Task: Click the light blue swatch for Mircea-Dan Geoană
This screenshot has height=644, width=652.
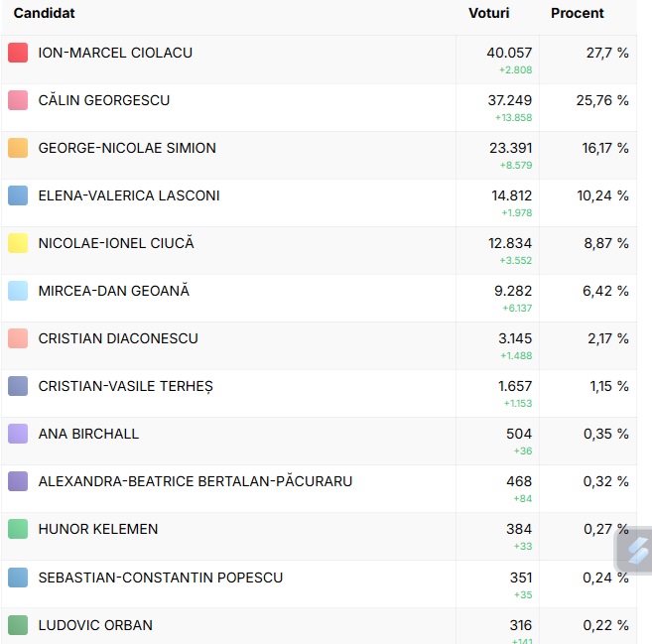Action: click(18, 291)
